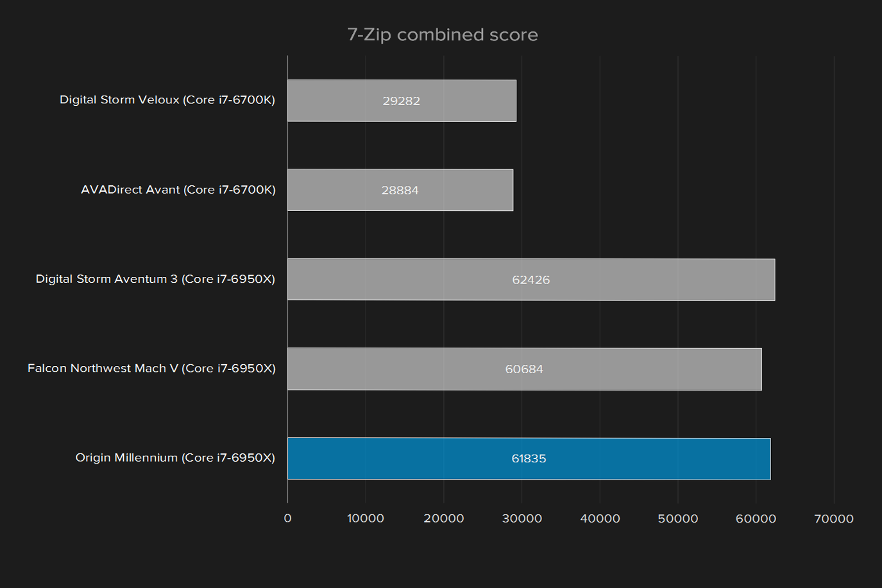Click the bar with value 62426
Viewport: 882px width, 588px height.
coord(531,280)
